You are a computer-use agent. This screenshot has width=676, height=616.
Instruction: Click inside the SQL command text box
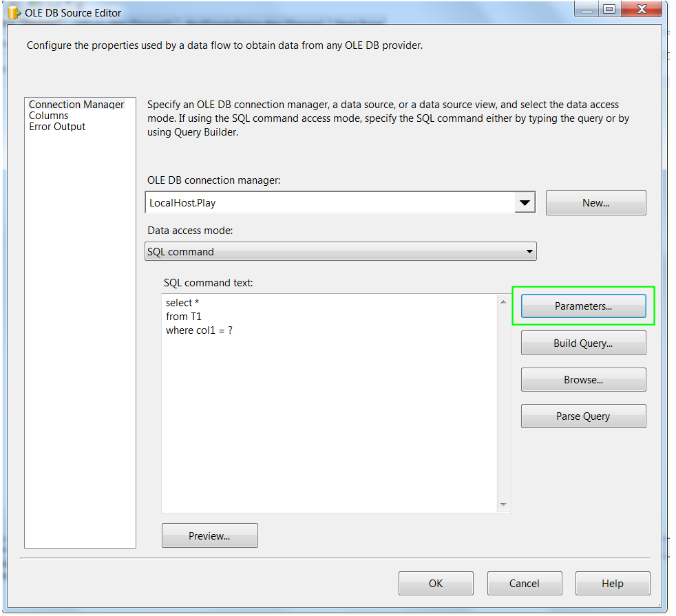[x=329, y=403]
